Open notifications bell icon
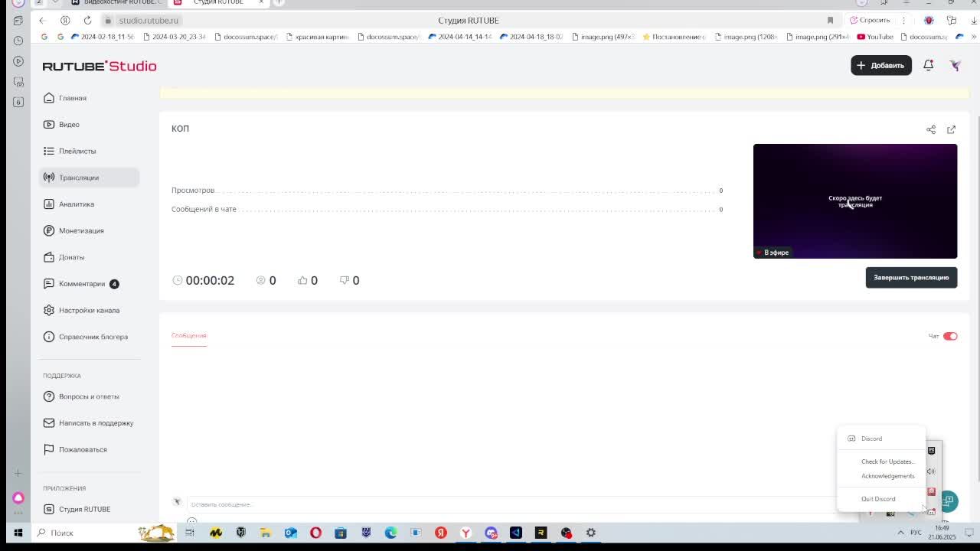This screenshot has height=551, width=980. tap(928, 65)
